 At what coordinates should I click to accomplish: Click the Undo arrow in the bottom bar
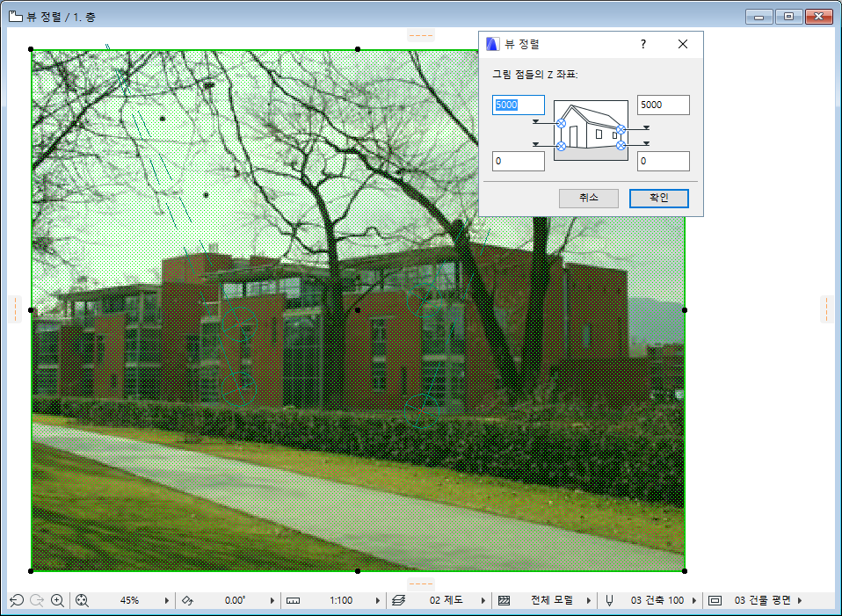click(x=17, y=600)
